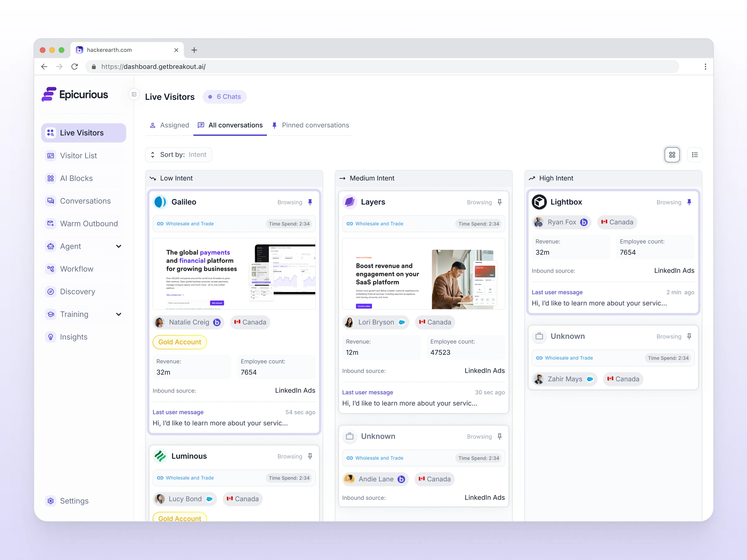Reload the page in the browser

[x=75, y=67]
